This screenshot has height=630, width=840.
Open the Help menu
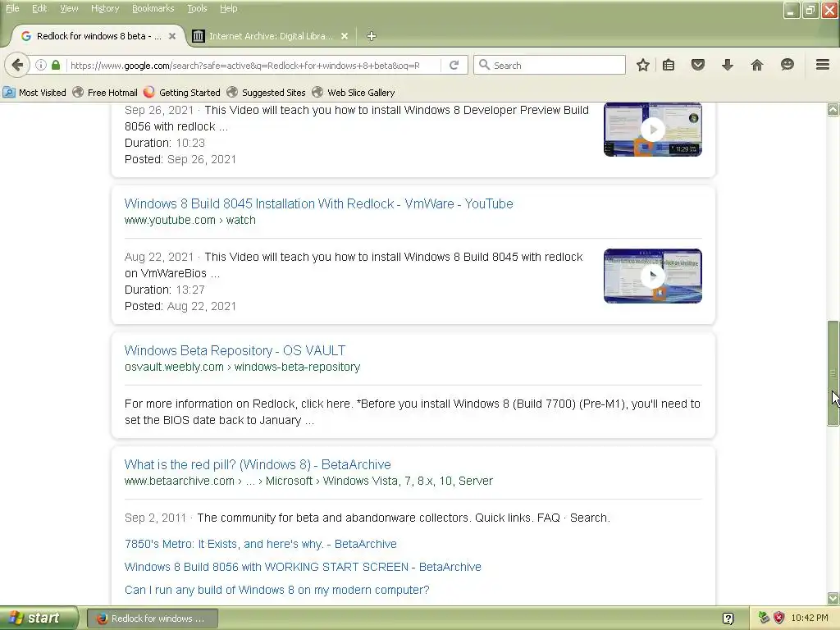(x=228, y=8)
